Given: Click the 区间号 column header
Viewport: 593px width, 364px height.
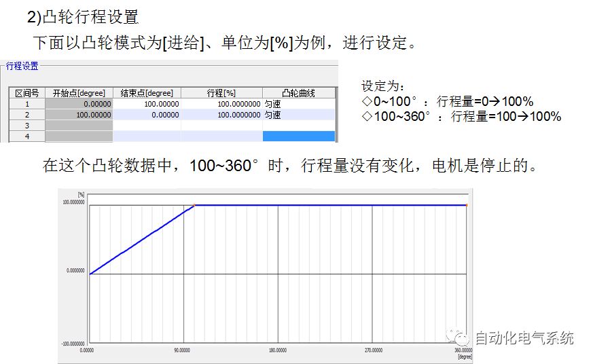Looking at the screenshot, I should tap(26, 93).
